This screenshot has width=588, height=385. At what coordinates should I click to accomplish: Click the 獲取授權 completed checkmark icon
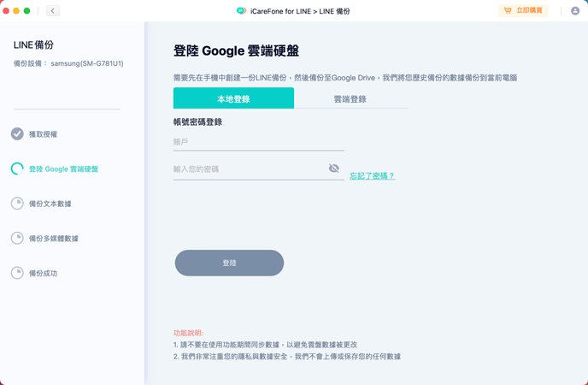click(17, 134)
